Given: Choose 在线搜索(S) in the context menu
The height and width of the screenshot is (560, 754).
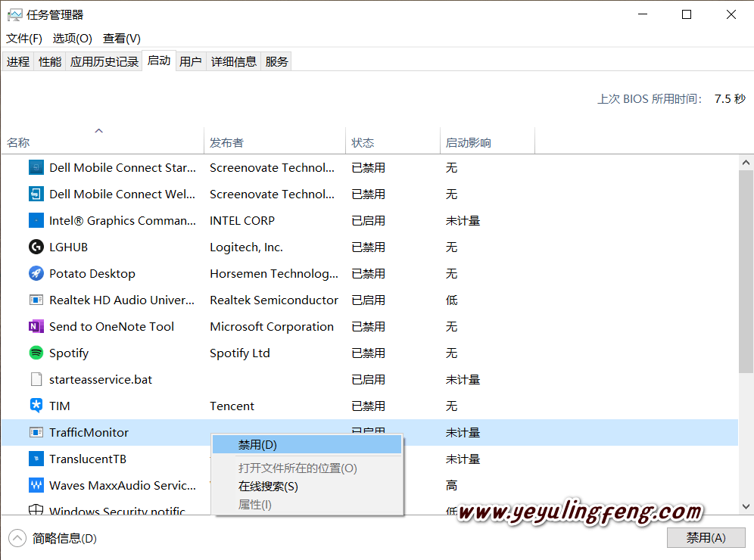Looking at the screenshot, I should click(x=307, y=487).
